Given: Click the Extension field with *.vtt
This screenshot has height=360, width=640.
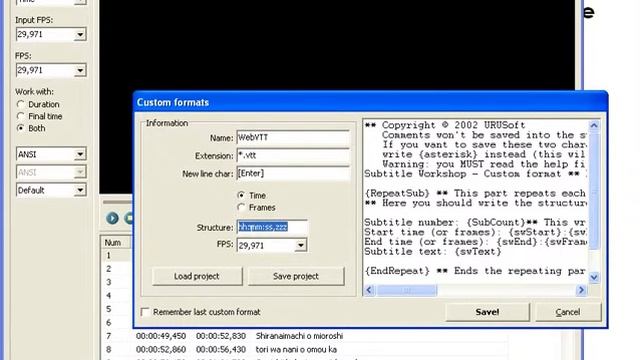Looking at the screenshot, I should pyautogui.click(x=293, y=156).
